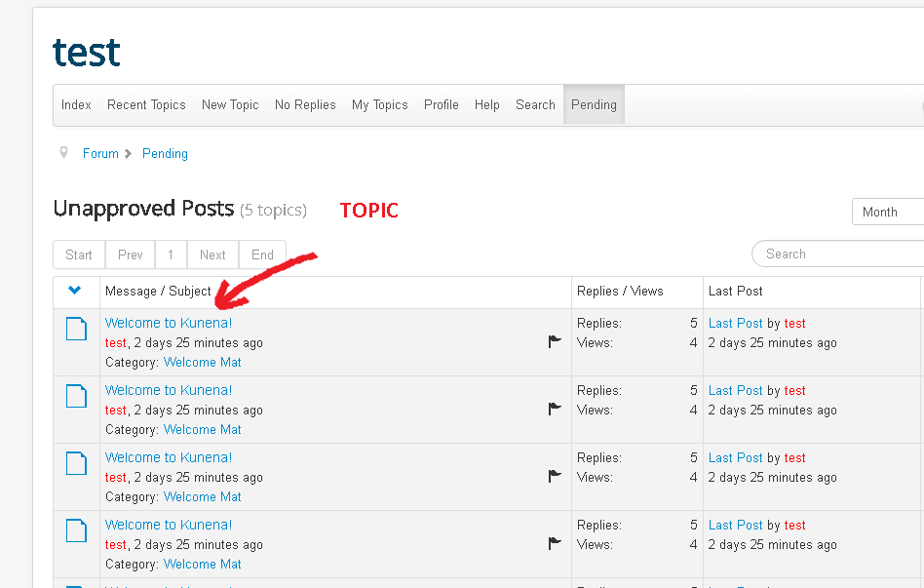Expand the blue chevron in the table header
Screen dimensions: 924x588
[74, 290]
